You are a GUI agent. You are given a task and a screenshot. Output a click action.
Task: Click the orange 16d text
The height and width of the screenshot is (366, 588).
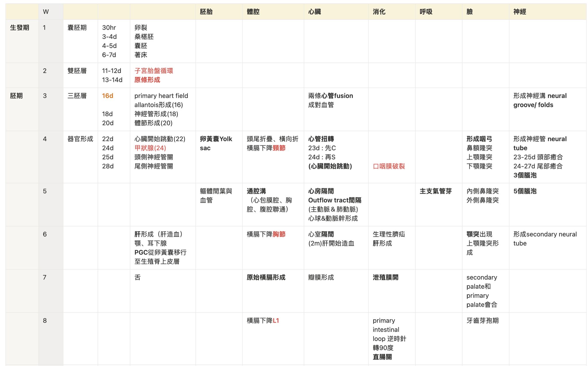pos(108,96)
